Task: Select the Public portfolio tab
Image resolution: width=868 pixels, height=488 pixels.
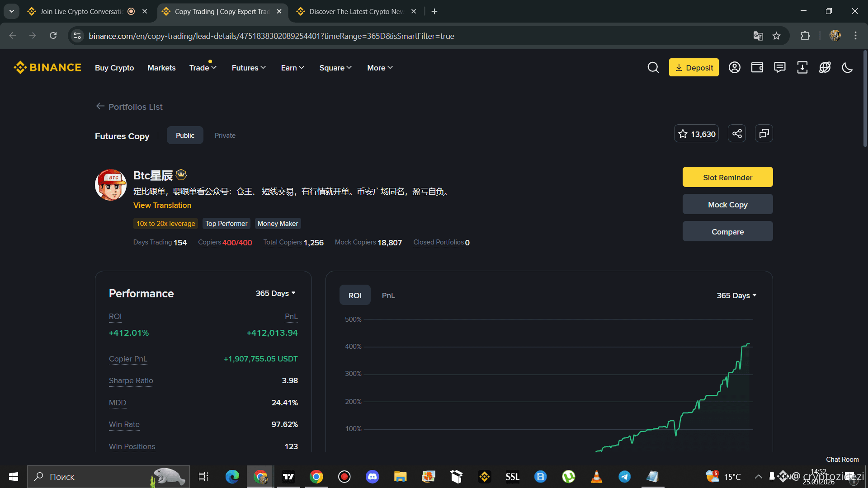Action: coord(185,135)
